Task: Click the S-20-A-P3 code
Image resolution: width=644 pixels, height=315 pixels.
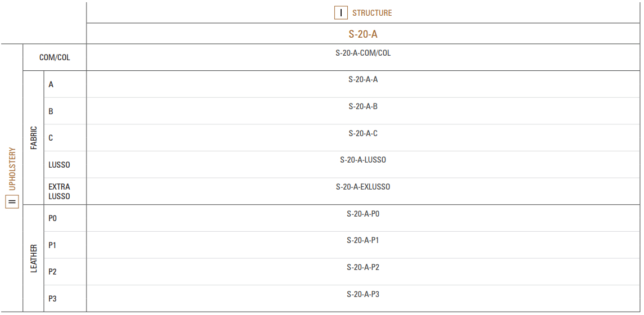Action: pyautogui.click(x=363, y=294)
